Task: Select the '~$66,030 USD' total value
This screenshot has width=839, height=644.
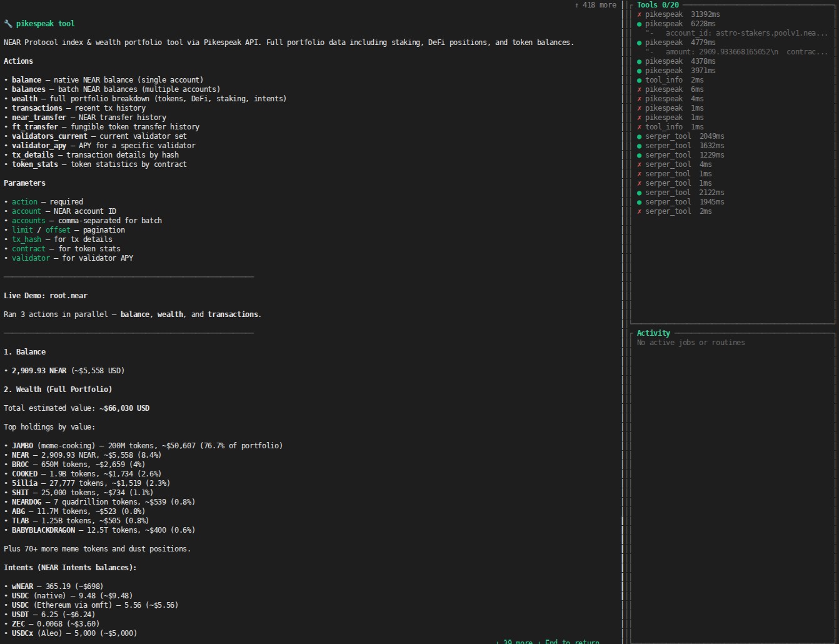Action: point(124,408)
